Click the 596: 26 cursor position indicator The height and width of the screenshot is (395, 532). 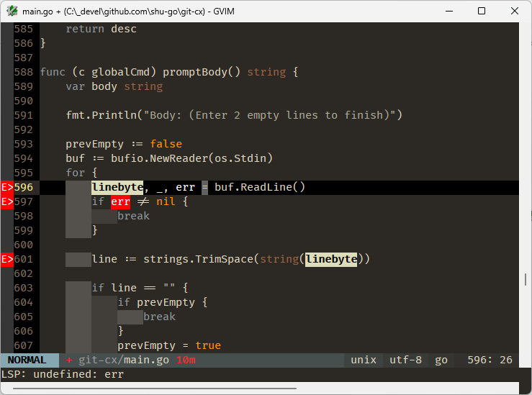point(490,360)
